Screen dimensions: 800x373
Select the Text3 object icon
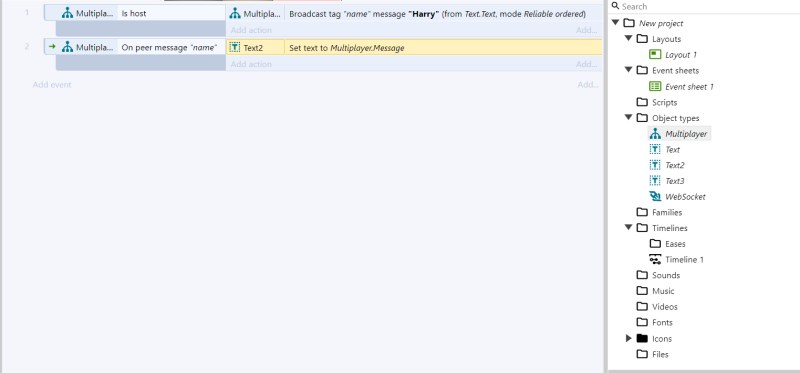coord(655,181)
